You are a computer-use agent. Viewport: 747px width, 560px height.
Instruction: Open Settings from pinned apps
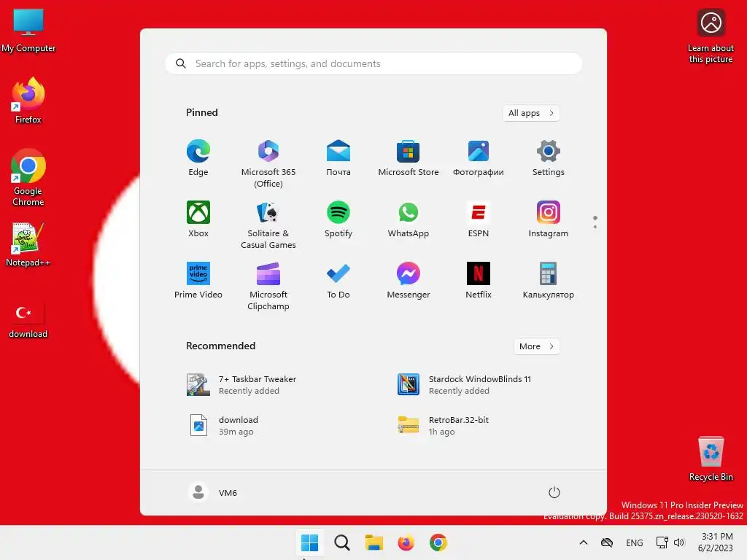[x=549, y=157]
